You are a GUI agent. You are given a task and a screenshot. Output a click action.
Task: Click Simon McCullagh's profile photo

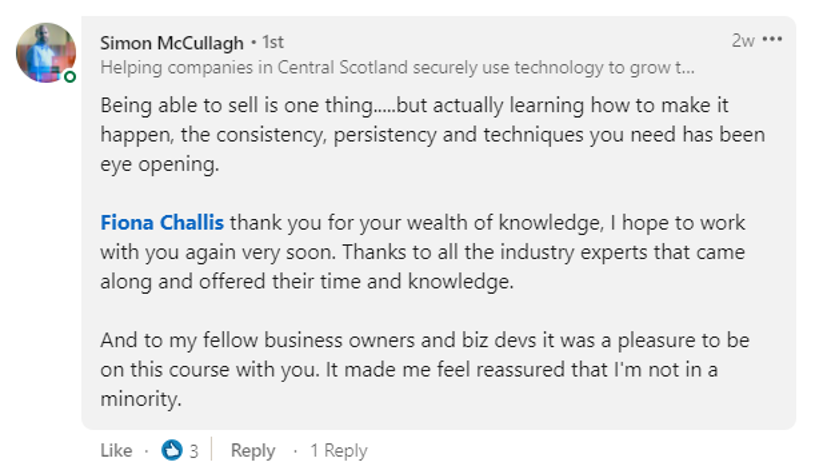click(45, 52)
